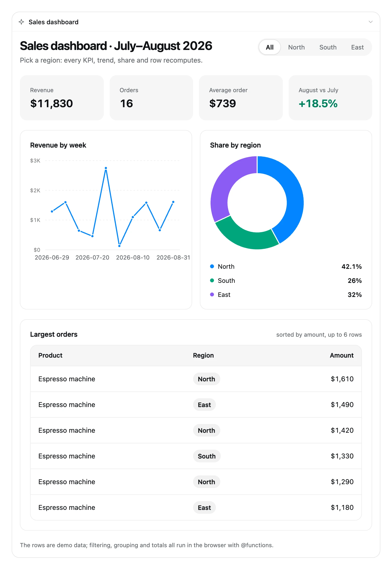
Task: Click the North badge in the $1,610 row
Action: (206, 379)
